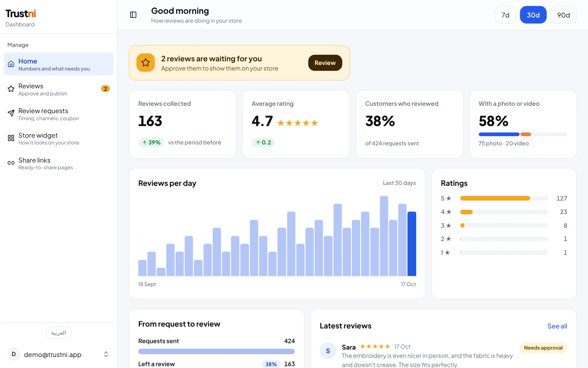The image size is (588, 368).
Task: Click the Store widget grid icon
Action: [x=11, y=138]
